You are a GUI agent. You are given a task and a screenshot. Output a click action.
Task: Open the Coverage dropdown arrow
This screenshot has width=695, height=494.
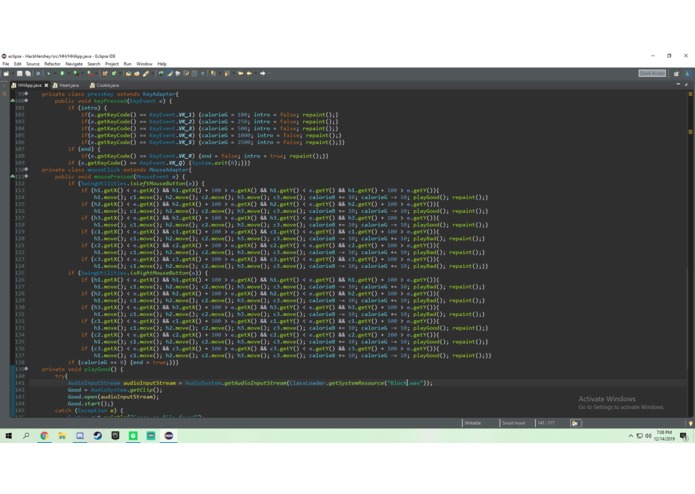(x=82, y=74)
